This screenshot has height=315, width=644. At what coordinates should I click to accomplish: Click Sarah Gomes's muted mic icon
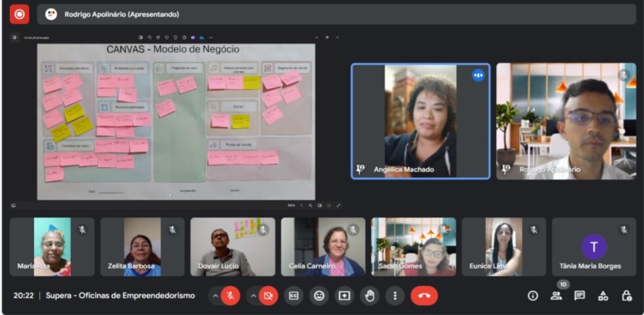click(444, 230)
